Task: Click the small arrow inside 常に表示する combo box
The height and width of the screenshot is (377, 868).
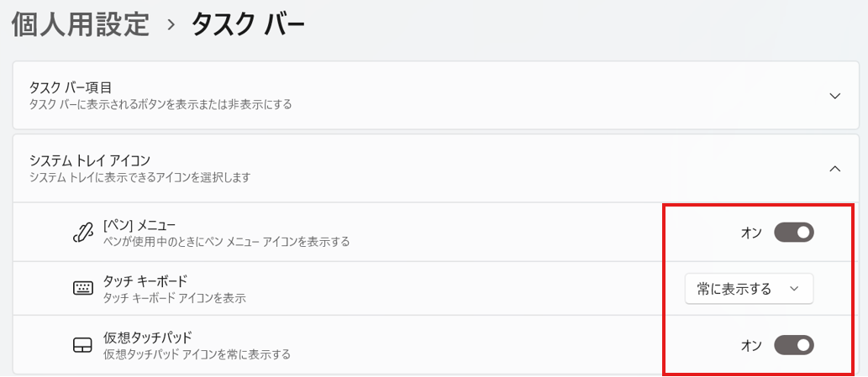Action: 794,289
